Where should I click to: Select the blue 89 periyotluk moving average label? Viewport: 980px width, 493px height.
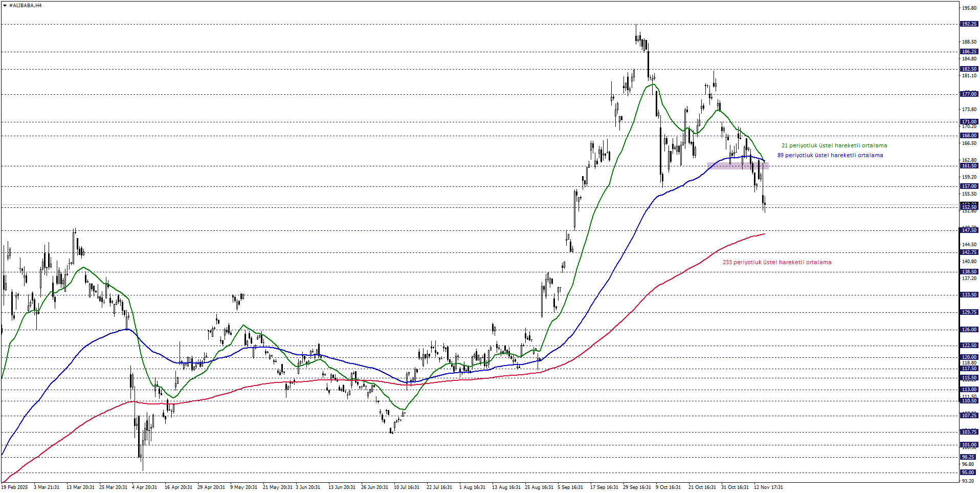click(830, 156)
